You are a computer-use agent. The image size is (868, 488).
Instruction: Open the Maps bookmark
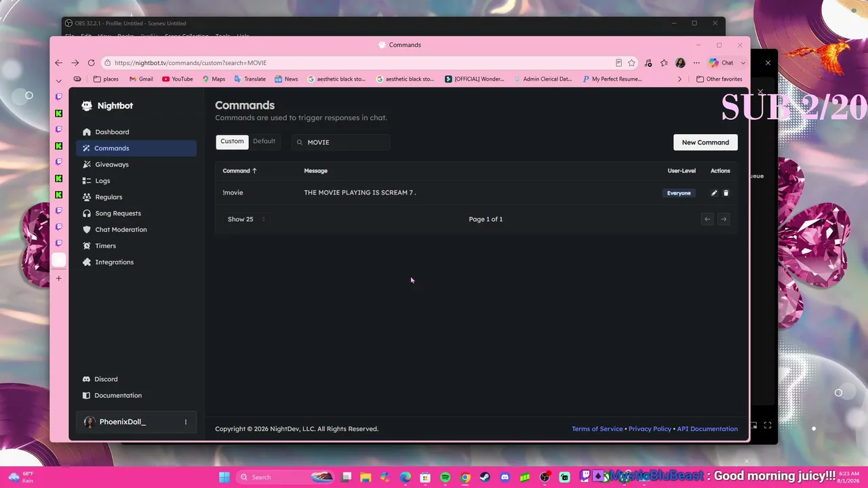click(x=214, y=79)
